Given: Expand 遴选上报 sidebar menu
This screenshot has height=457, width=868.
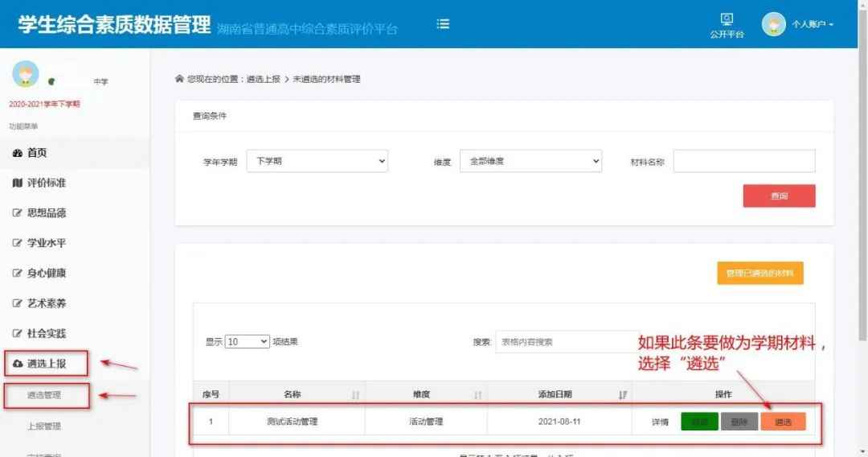Looking at the screenshot, I should [x=46, y=364].
